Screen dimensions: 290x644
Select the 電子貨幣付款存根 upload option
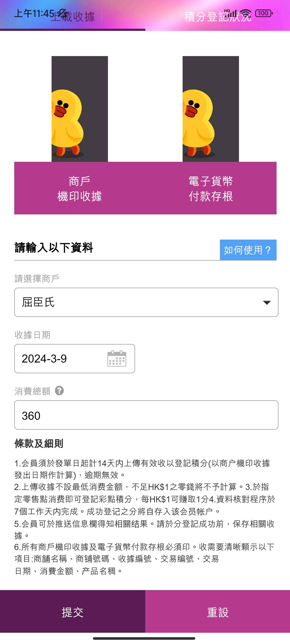coord(211,188)
